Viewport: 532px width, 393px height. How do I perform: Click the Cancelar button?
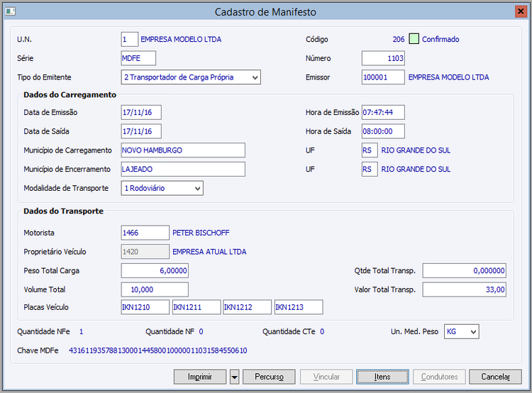[x=495, y=377]
